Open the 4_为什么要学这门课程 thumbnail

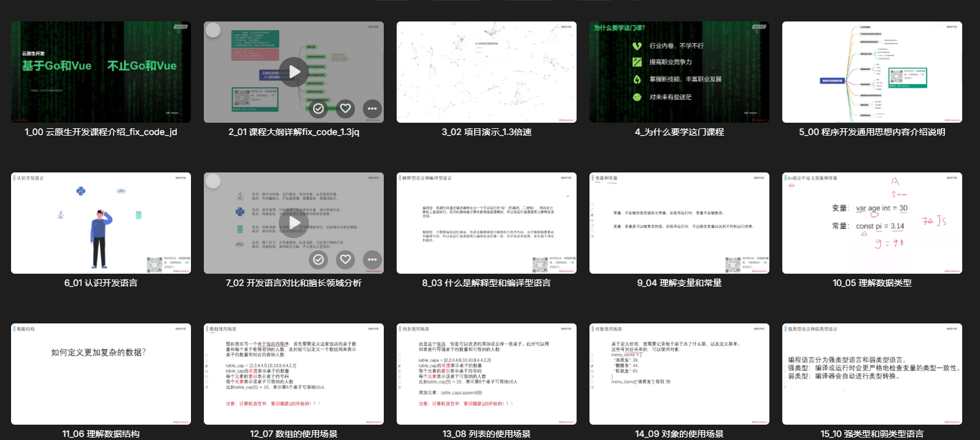[679, 72]
